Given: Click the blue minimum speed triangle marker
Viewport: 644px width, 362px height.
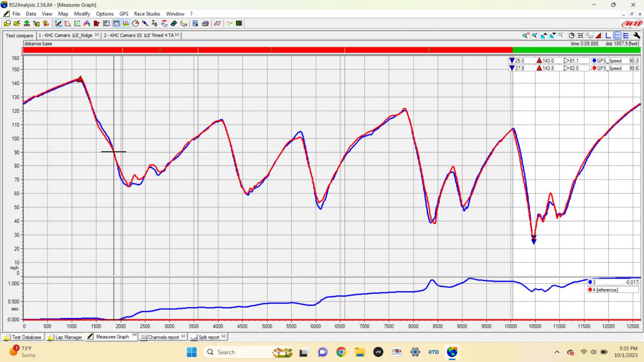Looking at the screenshot, I should (534, 241).
